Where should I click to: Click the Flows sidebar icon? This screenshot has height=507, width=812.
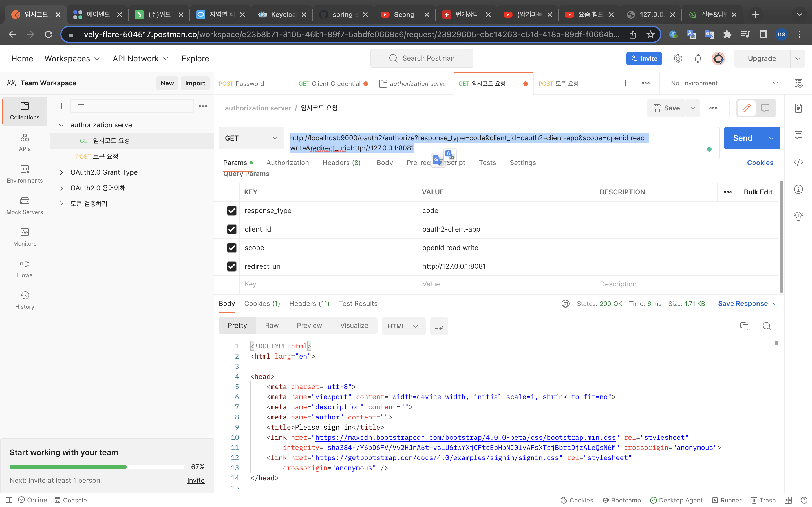pyautogui.click(x=24, y=268)
